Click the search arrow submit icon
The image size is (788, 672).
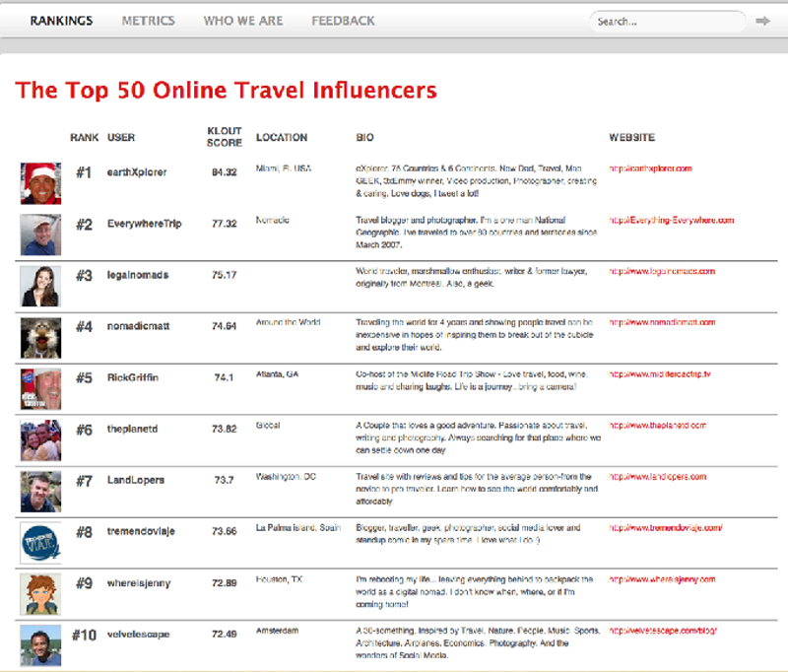(762, 21)
